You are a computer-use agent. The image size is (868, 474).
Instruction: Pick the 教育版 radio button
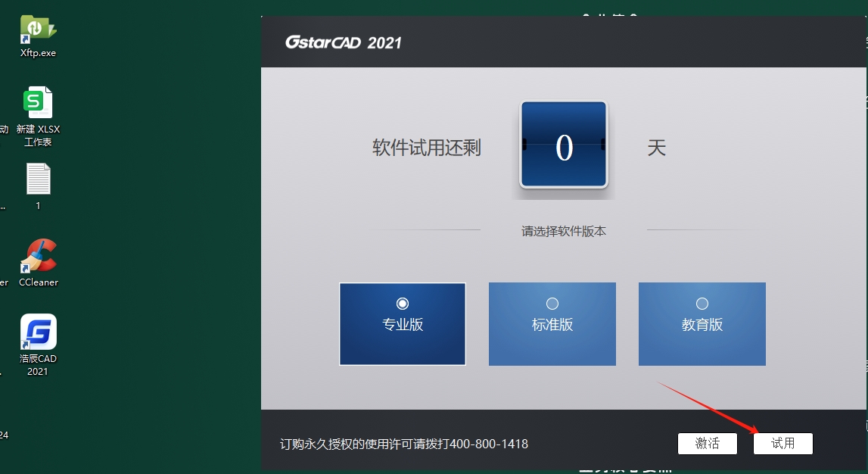702,304
